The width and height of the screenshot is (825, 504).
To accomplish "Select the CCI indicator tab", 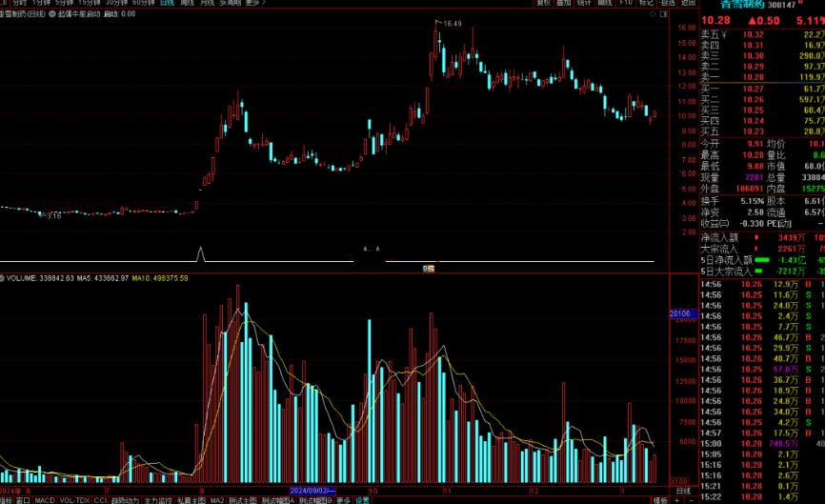I will tap(100, 500).
